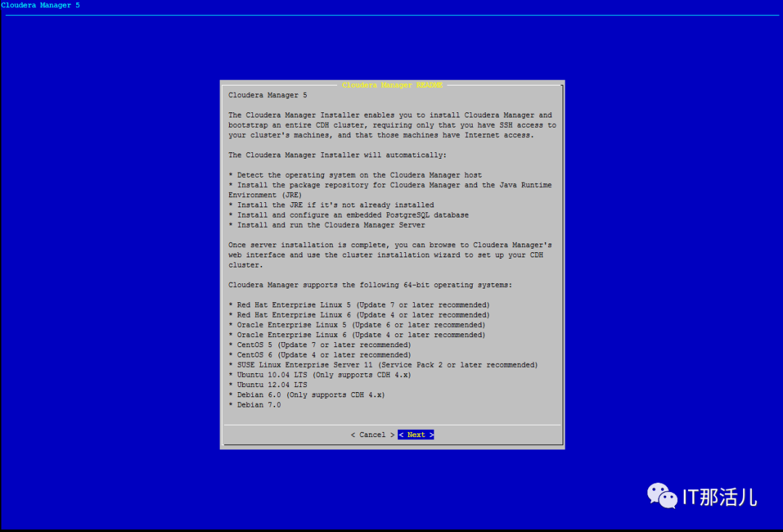This screenshot has width=783, height=532.
Task: Click 'CentOS 5' entry
Action: click(320, 345)
